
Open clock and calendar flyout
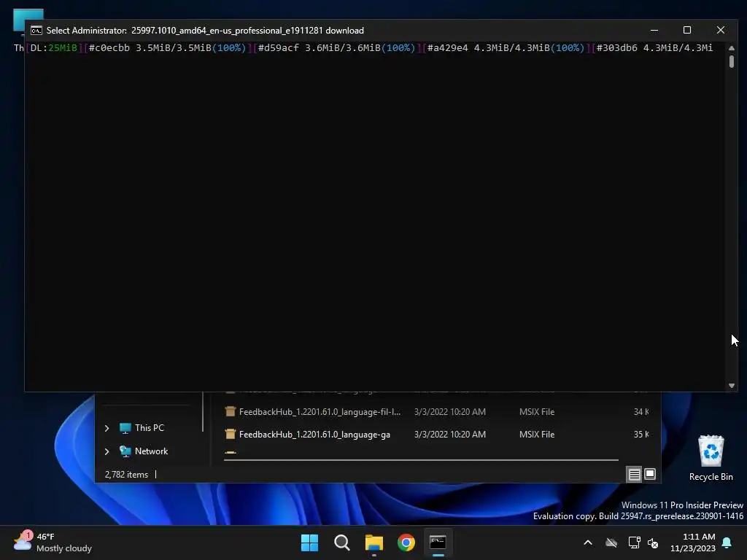pos(693,542)
